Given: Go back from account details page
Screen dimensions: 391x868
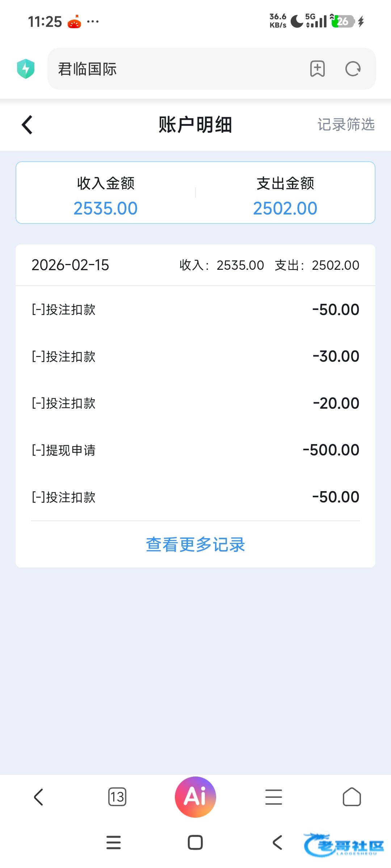Looking at the screenshot, I should 27,125.
